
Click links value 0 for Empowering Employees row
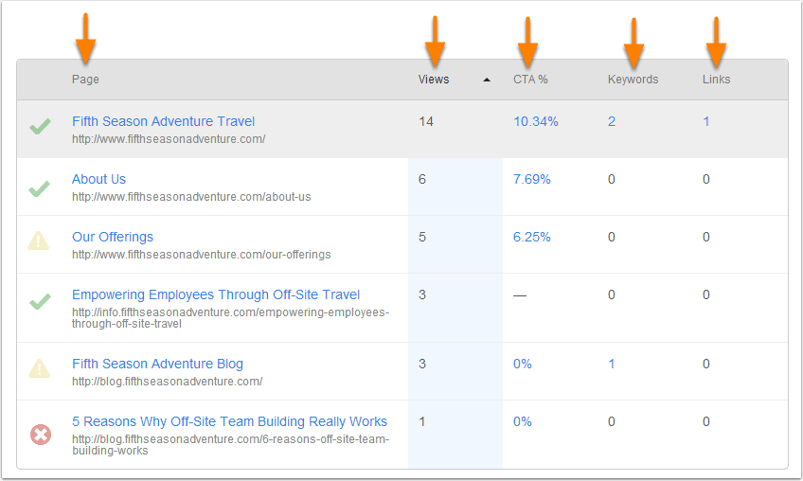[x=706, y=295]
